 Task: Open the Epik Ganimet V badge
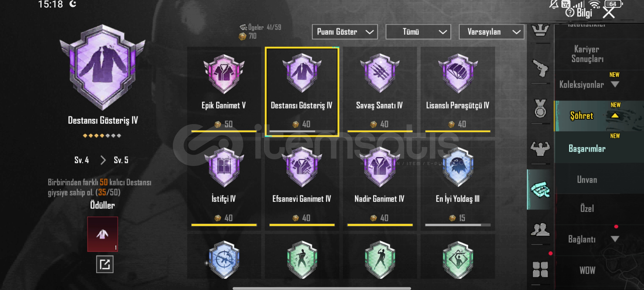pyautogui.click(x=224, y=91)
